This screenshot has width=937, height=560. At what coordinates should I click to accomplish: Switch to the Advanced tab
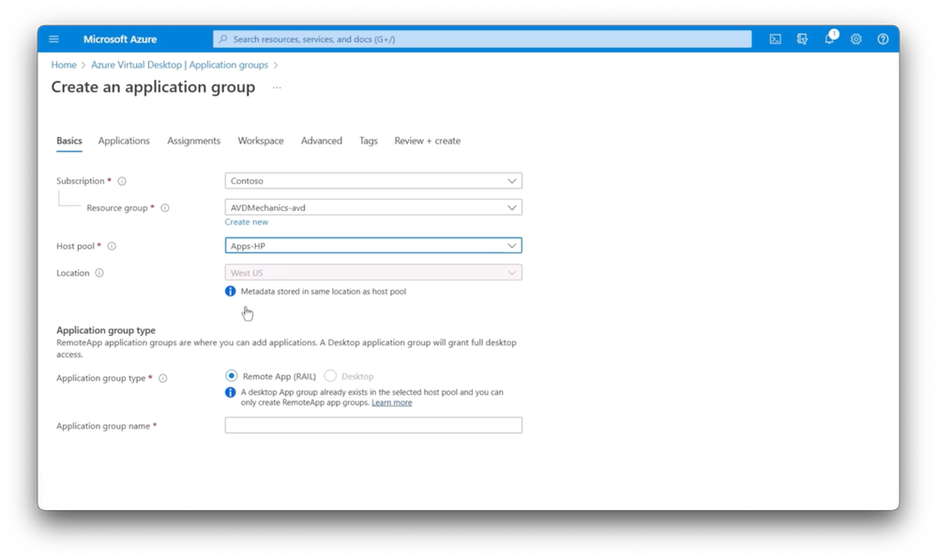(322, 141)
